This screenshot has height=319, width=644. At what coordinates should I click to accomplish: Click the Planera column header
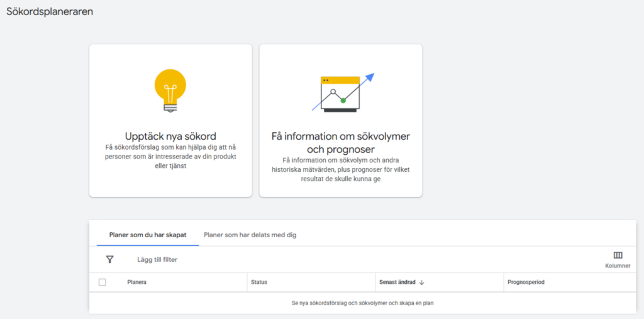(136, 283)
